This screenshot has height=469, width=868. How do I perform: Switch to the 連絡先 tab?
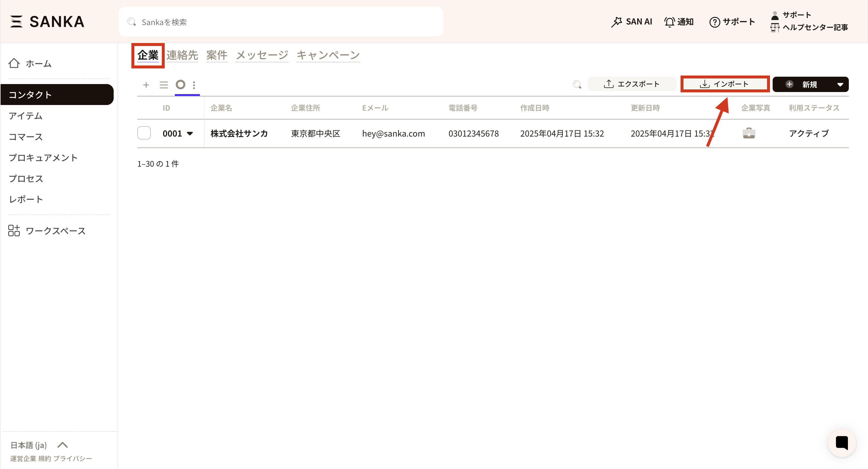pos(182,55)
